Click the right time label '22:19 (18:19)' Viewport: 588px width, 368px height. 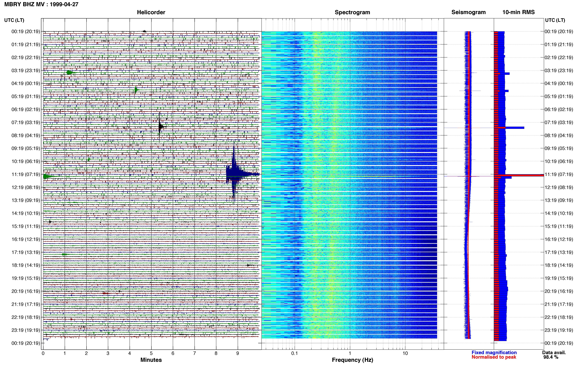[x=559, y=317]
